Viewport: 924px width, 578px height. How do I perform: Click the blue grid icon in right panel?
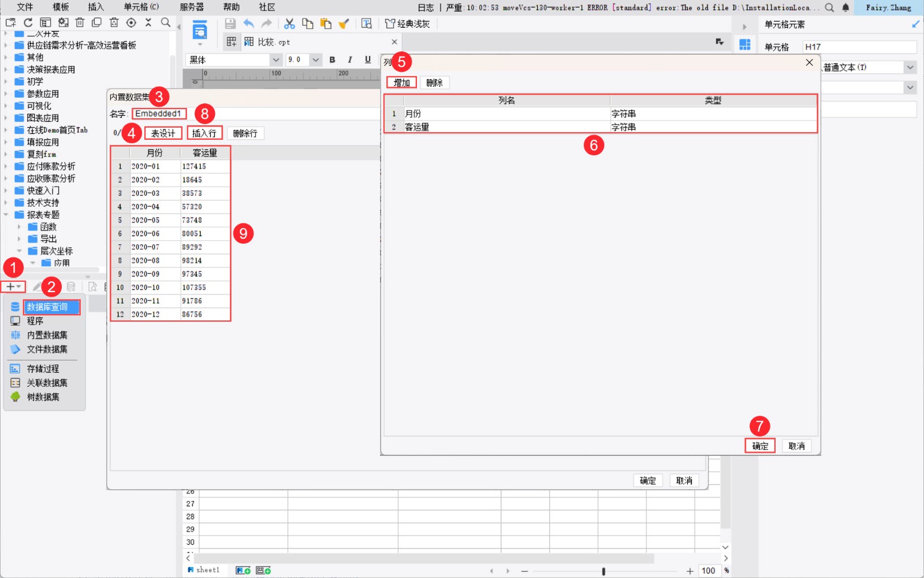(x=745, y=44)
